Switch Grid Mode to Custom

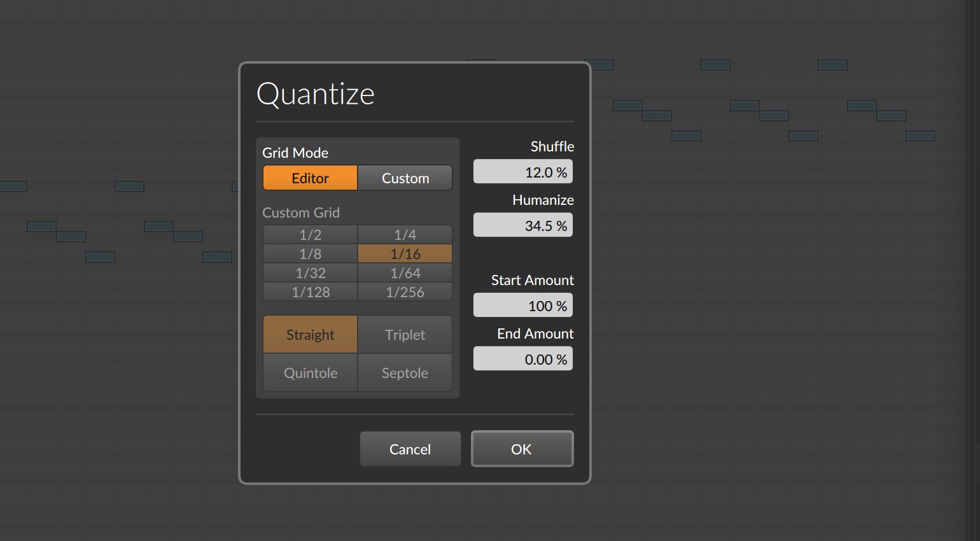(405, 178)
